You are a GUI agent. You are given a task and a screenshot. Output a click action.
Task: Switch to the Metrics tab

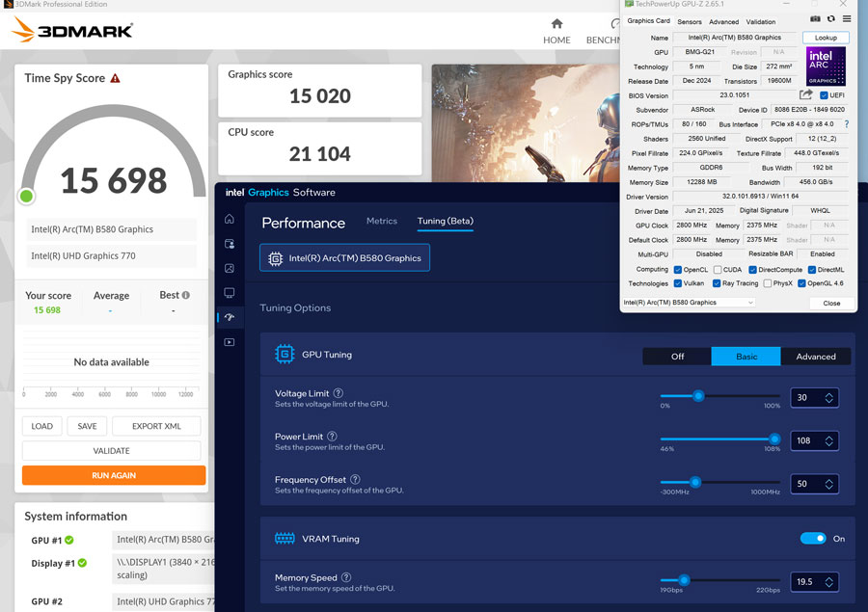(381, 221)
